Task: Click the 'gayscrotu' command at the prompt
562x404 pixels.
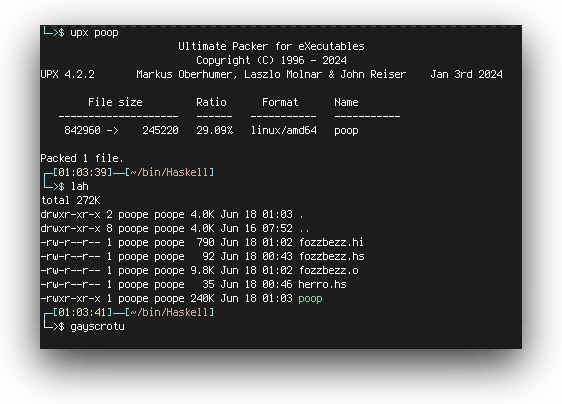Action: tap(97, 326)
